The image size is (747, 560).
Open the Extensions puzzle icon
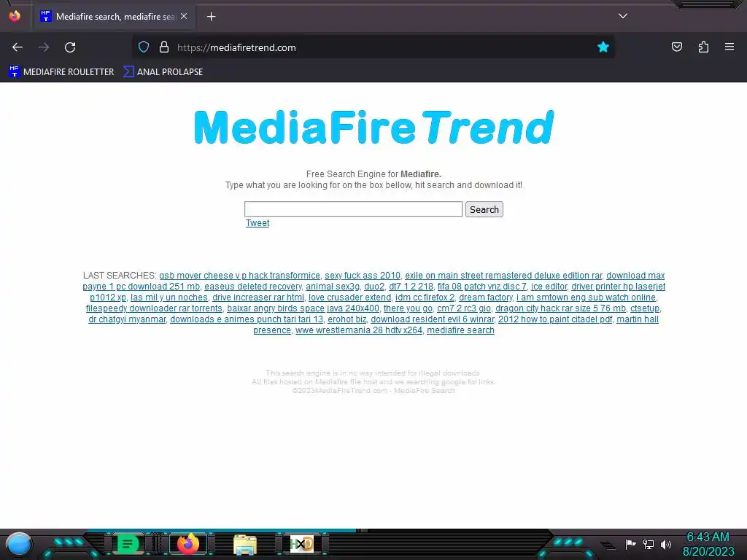coord(704,47)
